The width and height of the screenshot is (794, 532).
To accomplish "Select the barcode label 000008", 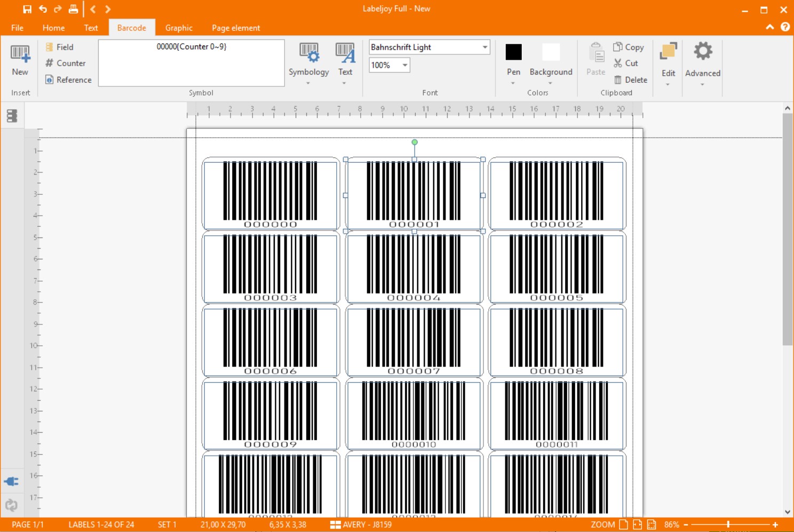I will coord(557,340).
